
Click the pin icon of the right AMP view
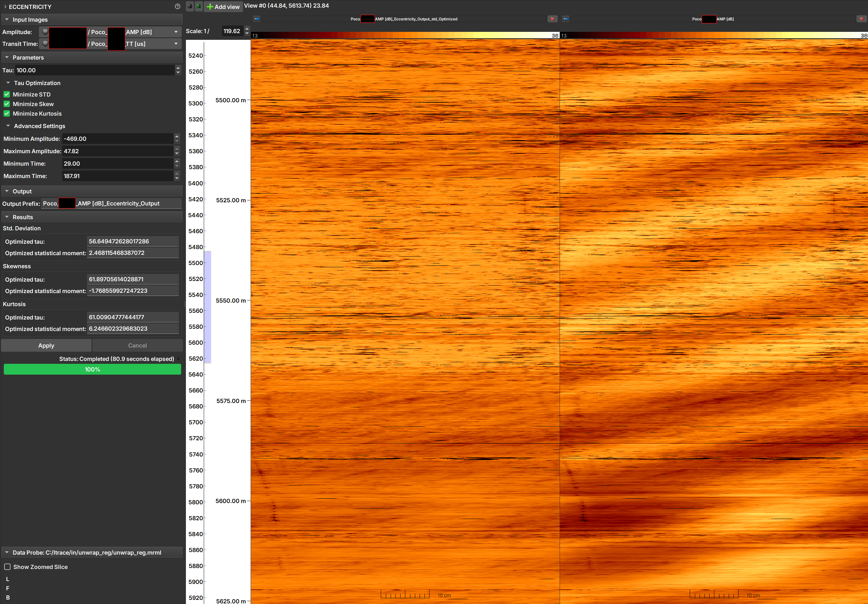coord(566,19)
